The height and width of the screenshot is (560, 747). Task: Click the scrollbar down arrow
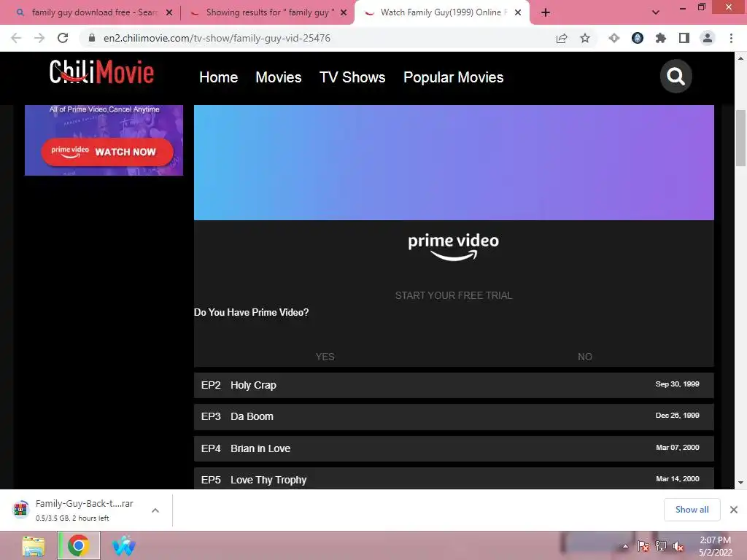tap(740, 483)
